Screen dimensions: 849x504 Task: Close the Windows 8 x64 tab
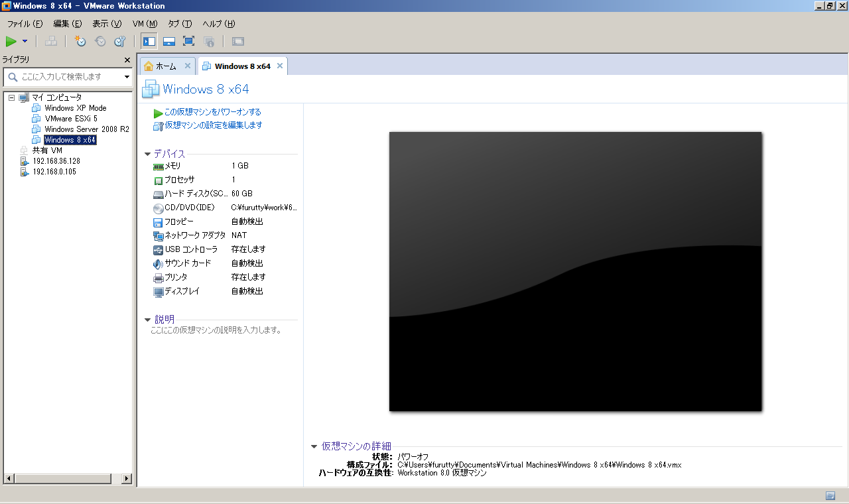tap(280, 66)
